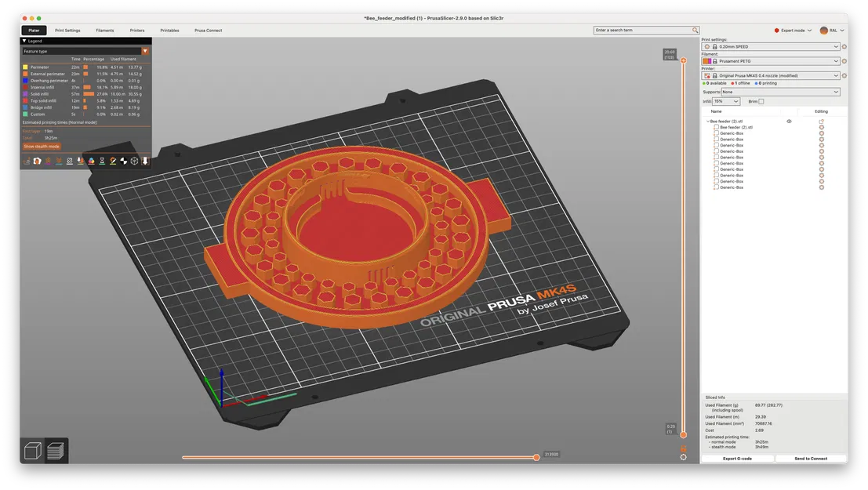Open Prusament PETG filament dropdown
The width and height of the screenshot is (868, 490).
tap(771, 61)
